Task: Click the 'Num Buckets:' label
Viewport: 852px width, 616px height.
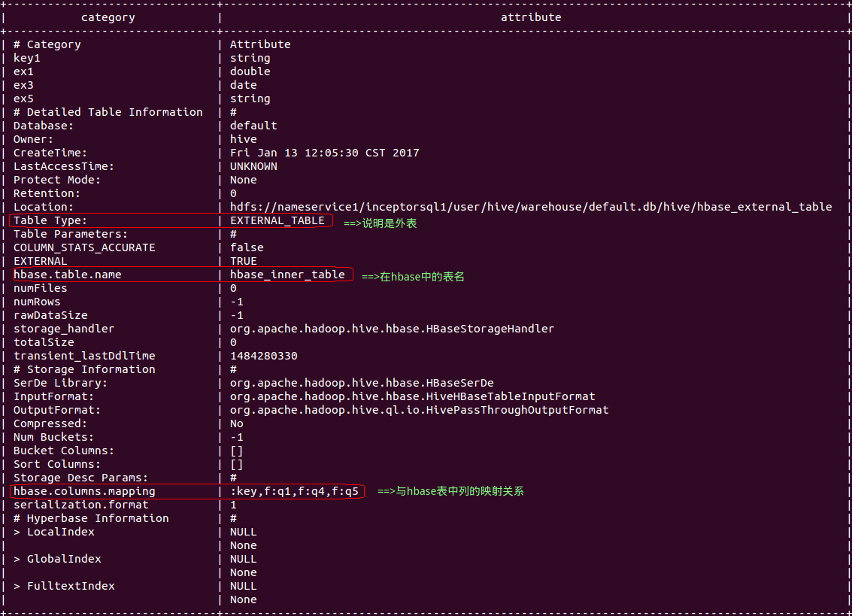Action: tap(54, 437)
